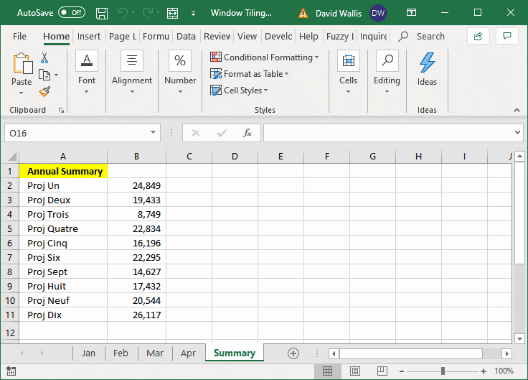Click the Search box in ribbon
528x380 pixels.
tap(422, 36)
